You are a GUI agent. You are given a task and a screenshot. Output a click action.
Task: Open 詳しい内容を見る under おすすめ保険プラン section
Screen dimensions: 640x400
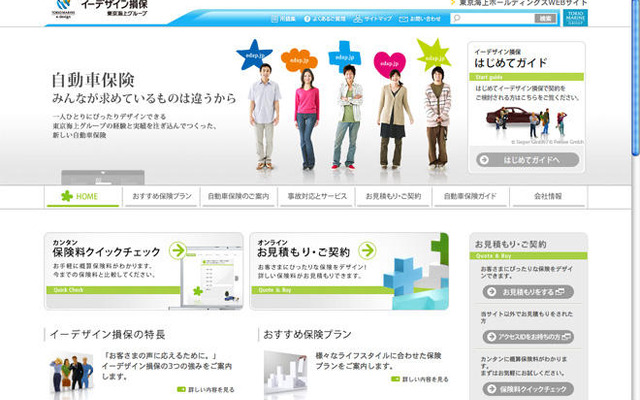click(420, 380)
